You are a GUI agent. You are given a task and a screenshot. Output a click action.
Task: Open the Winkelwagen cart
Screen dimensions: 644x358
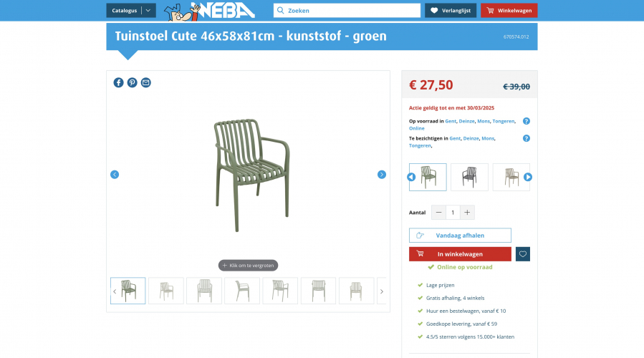(x=509, y=11)
